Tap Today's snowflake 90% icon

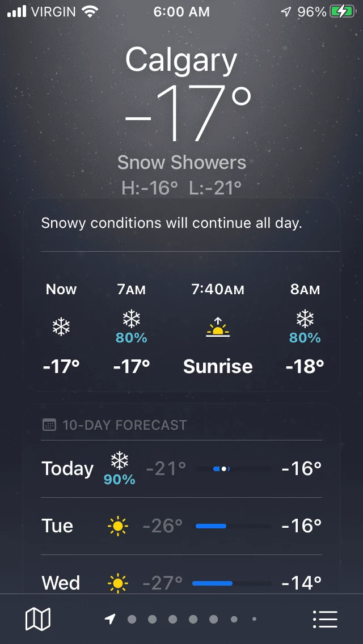[x=120, y=468]
